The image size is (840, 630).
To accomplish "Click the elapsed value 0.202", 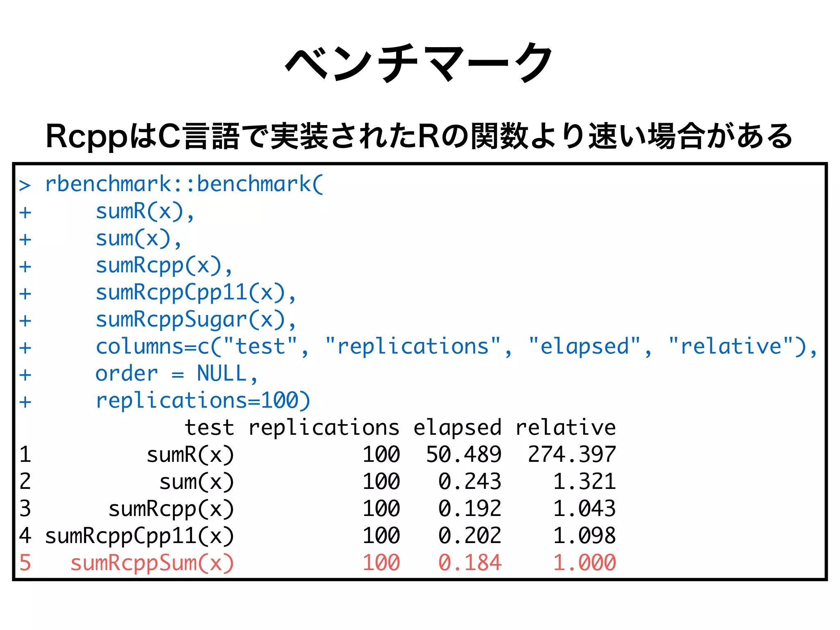I will coord(470,536).
